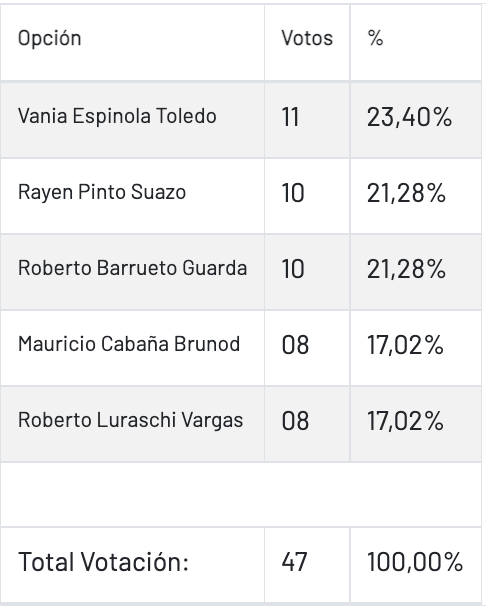Click the 23,40% percentage cell
The image size is (486, 606).
[x=416, y=120]
